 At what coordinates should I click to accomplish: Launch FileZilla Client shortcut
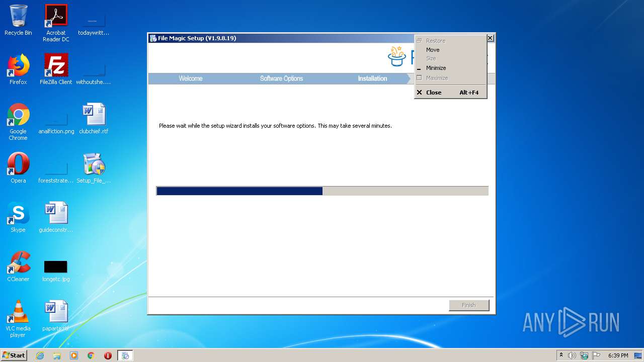(56, 69)
